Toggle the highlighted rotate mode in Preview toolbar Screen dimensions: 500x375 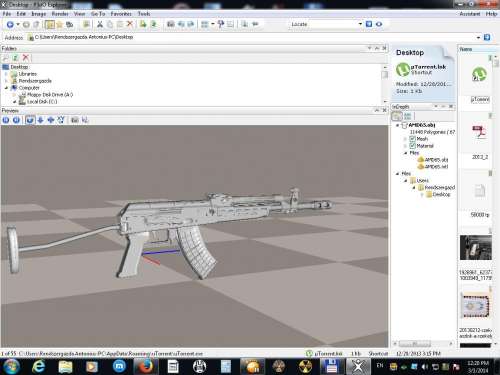point(30,120)
